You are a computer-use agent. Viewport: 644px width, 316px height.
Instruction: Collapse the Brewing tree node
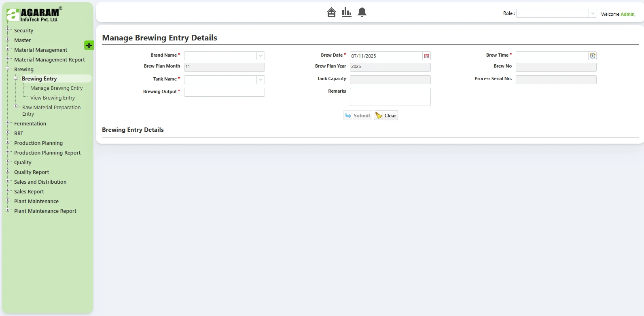click(8, 69)
